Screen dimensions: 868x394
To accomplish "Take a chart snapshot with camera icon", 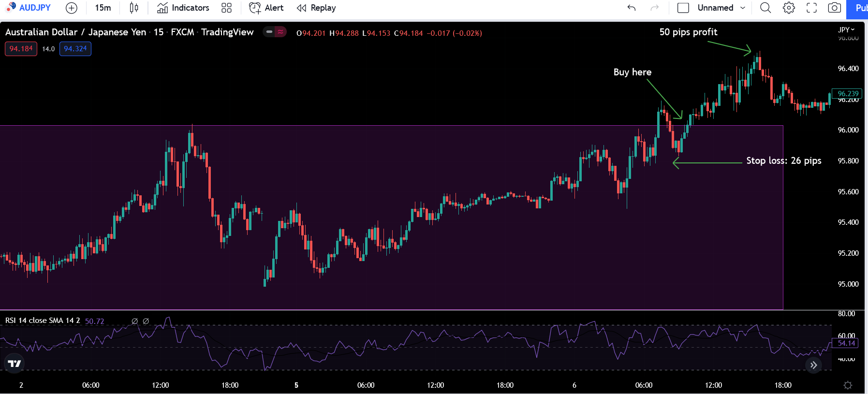I will tap(834, 8).
